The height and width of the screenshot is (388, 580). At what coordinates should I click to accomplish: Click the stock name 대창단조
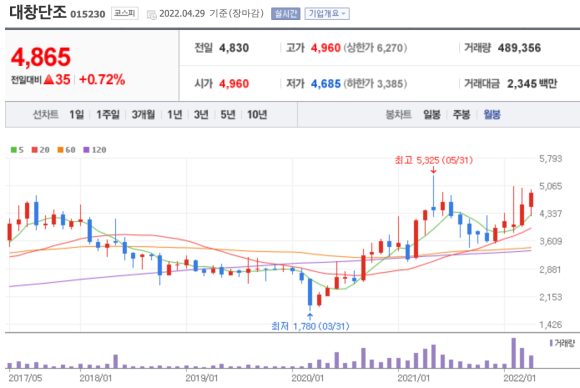37,12
